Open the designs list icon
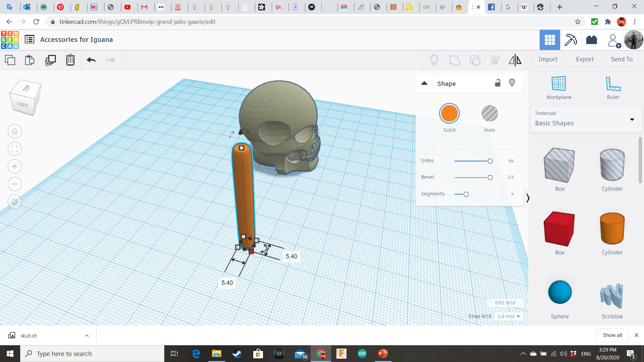Image resolution: width=644 pixels, height=362 pixels. (x=30, y=40)
